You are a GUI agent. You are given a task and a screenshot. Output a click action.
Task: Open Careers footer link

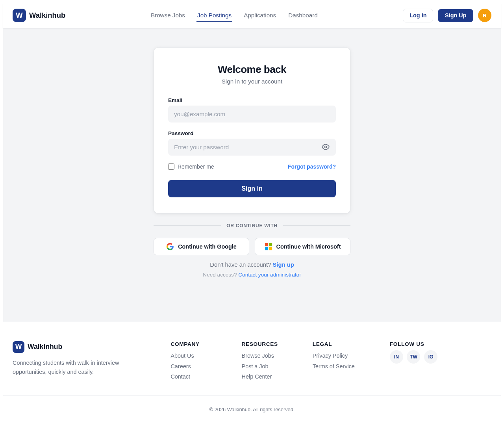tap(181, 366)
